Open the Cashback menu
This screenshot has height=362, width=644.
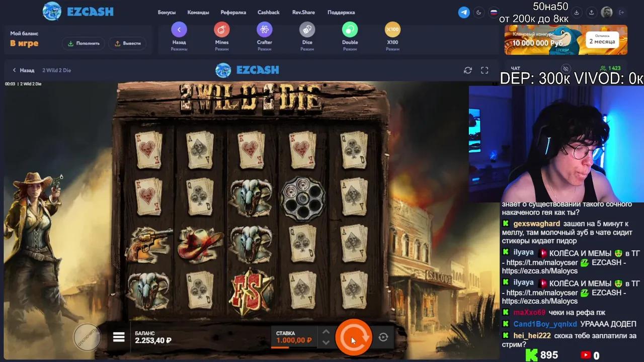point(269,13)
